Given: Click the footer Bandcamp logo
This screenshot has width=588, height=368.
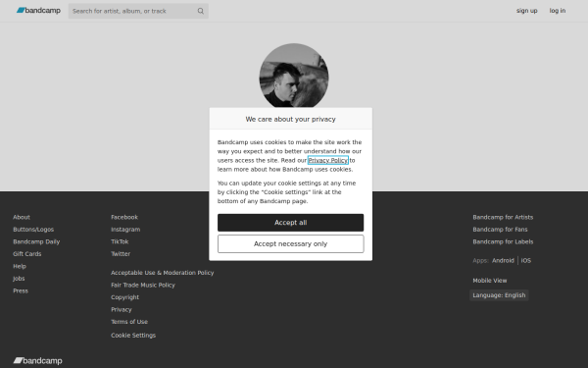Looking at the screenshot, I should (37, 360).
